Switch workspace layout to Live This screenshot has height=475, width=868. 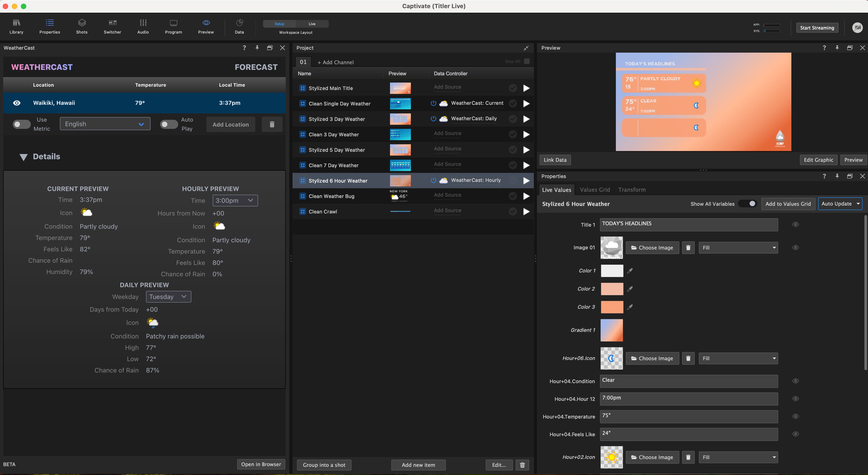click(x=312, y=24)
